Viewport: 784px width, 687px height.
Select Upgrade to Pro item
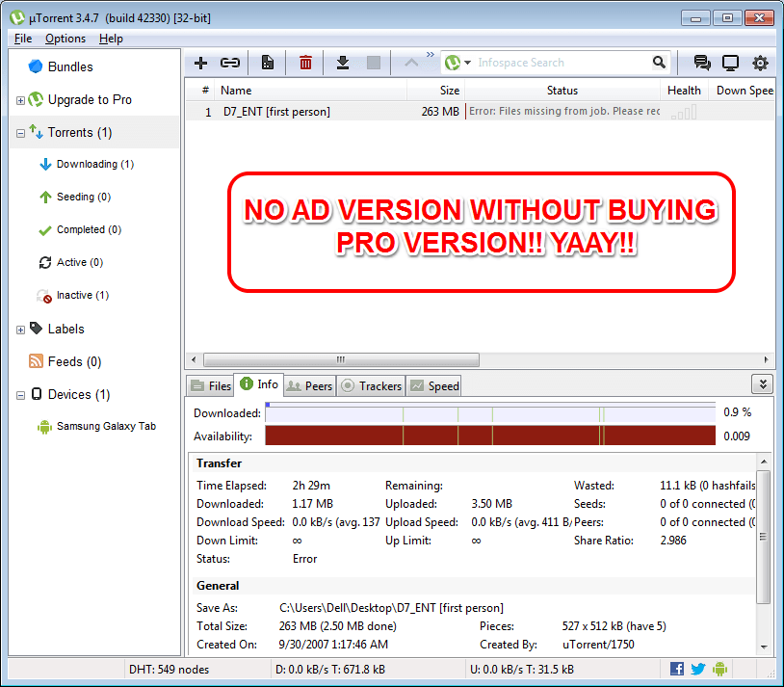[x=90, y=99]
